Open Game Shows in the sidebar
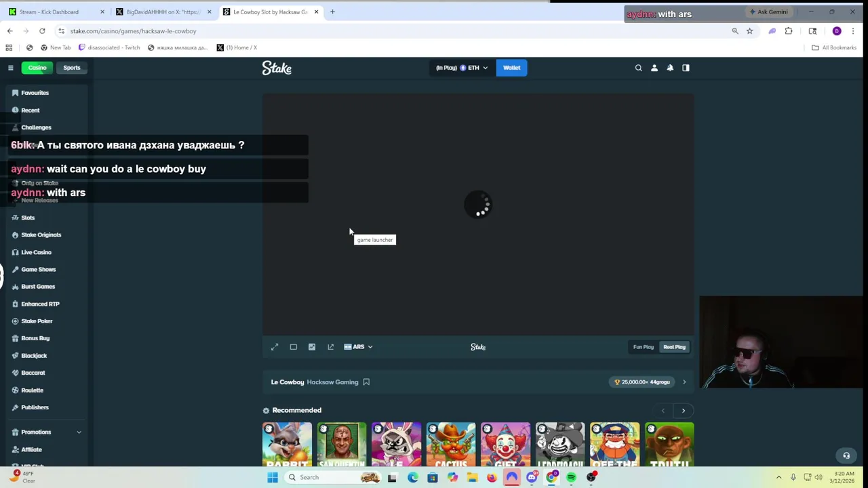Image resolution: width=868 pixels, height=488 pixels. (x=38, y=269)
